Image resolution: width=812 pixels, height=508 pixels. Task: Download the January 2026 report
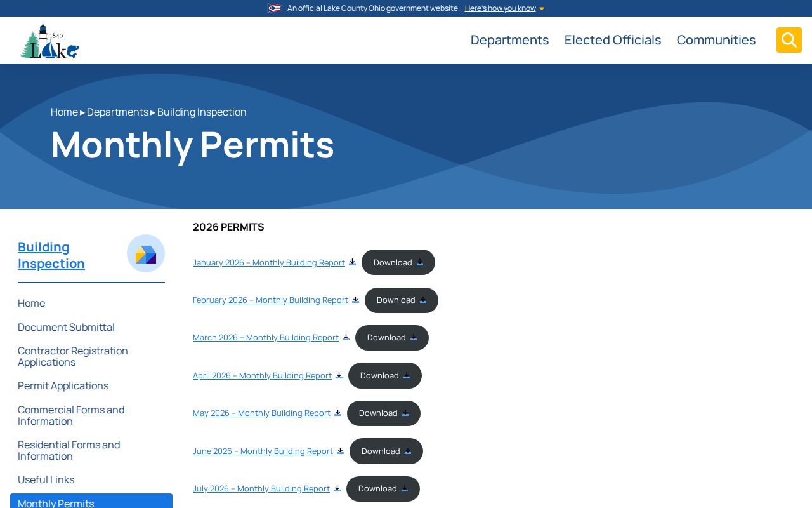[398, 262]
